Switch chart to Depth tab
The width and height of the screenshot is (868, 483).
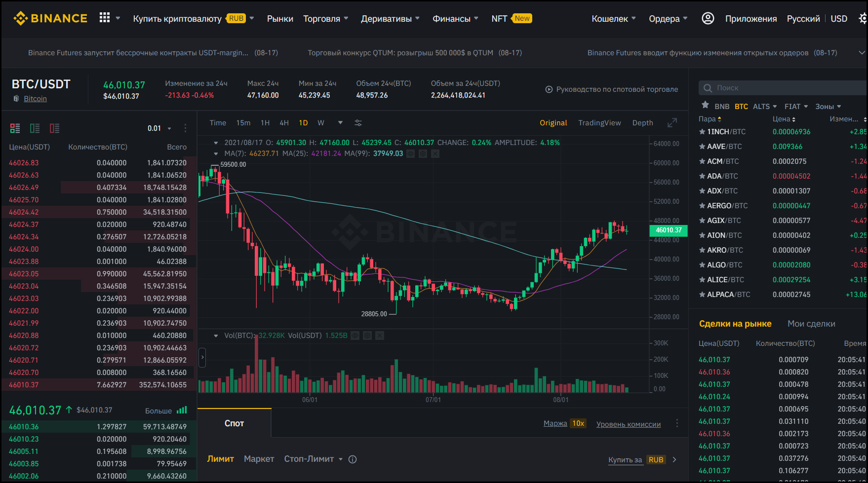point(642,123)
